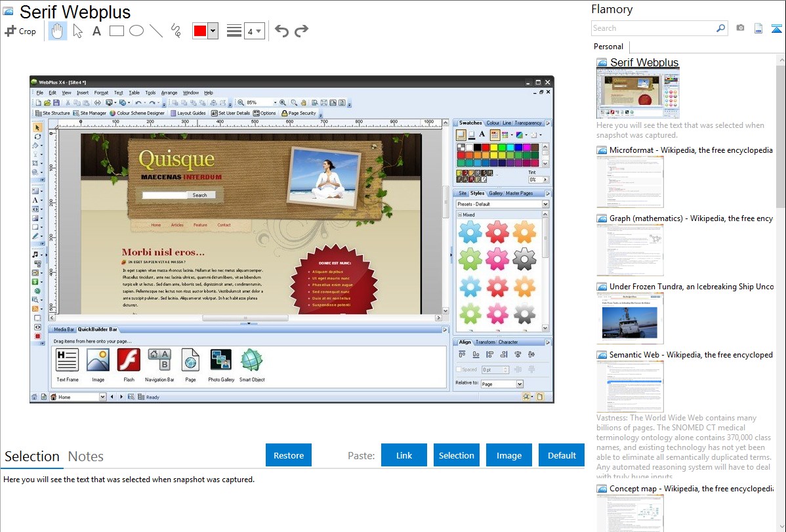Image resolution: width=786 pixels, height=532 pixels.
Task: Activate the Crop tool in Flamory
Action: tap(20, 31)
